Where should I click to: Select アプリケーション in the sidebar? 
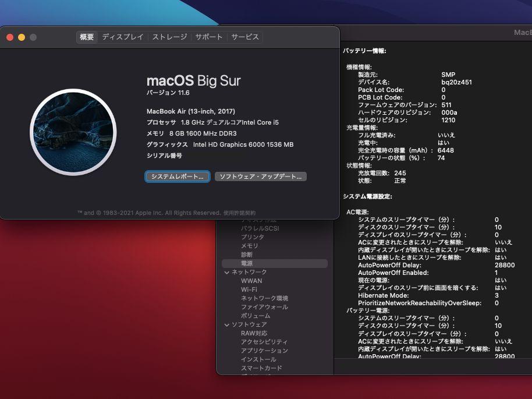coord(264,351)
